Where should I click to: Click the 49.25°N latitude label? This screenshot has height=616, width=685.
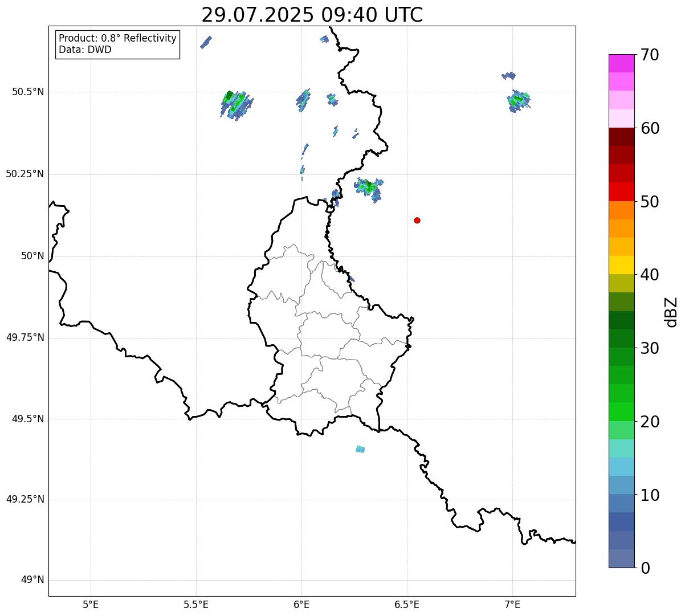click(25, 499)
